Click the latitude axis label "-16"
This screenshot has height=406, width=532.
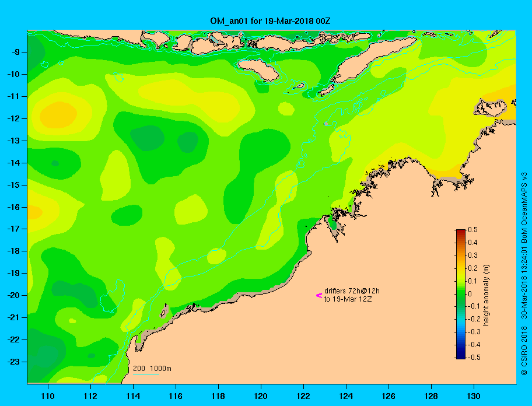(x=13, y=207)
